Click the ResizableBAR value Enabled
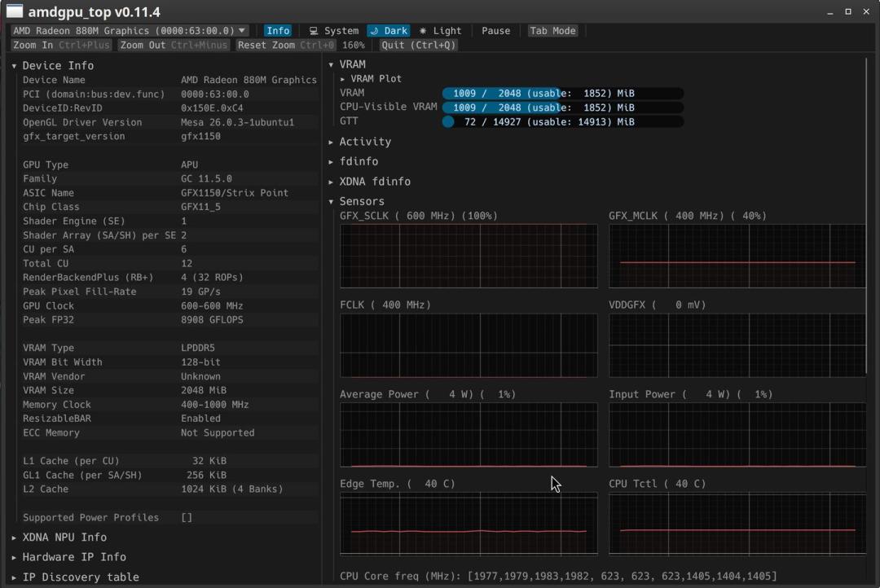880x588 pixels. 201,419
